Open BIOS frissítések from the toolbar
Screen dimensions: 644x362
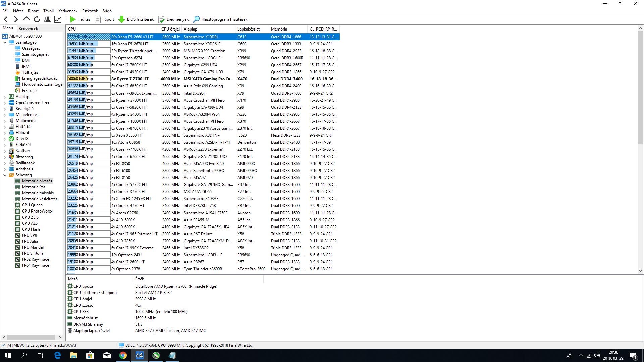click(136, 19)
